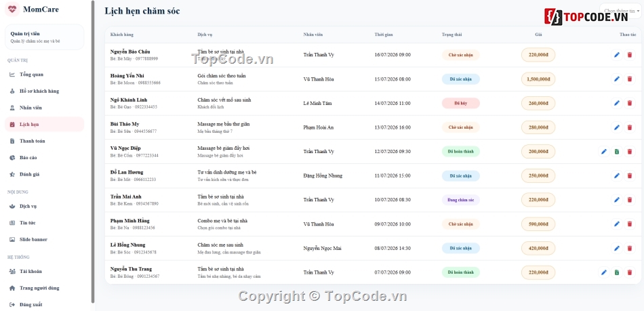Open Slide banner in the sidebar

click(44, 240)
